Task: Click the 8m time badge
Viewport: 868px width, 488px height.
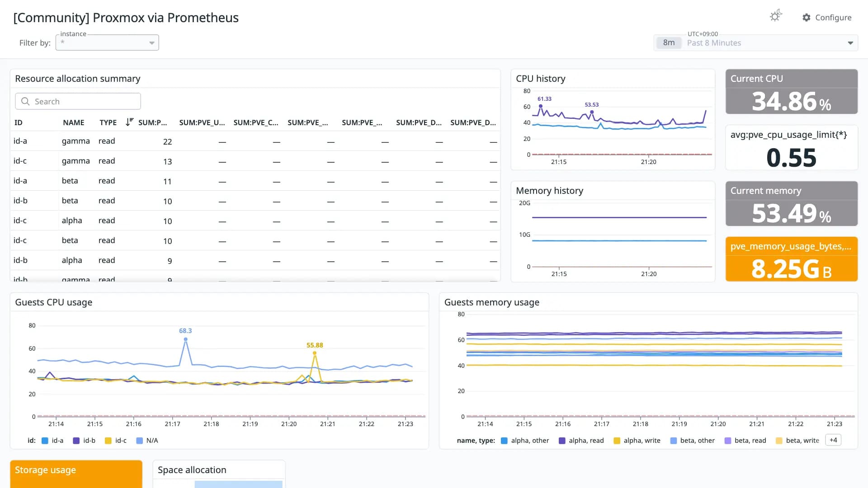Action: tap(669, 42)
